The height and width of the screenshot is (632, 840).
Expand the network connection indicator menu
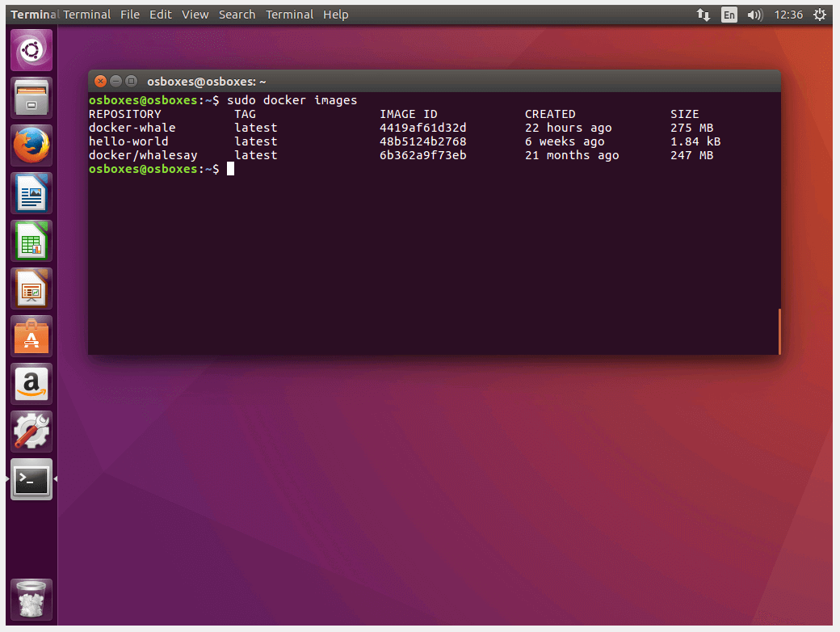pos(703,15)
